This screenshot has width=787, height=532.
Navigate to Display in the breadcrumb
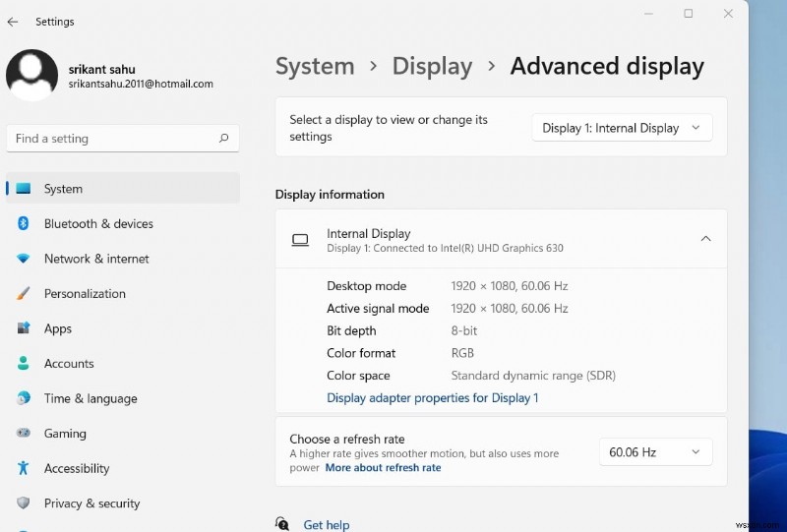click(x=432, y=67)
